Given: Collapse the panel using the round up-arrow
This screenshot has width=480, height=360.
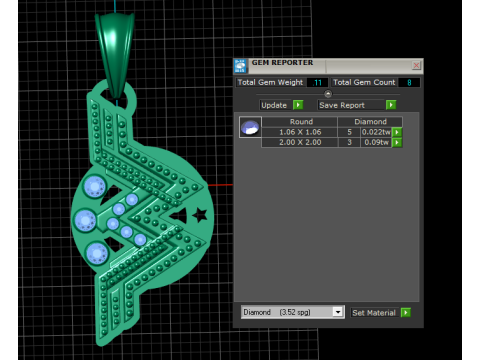Looking at the screenshot, I should 328,94.
